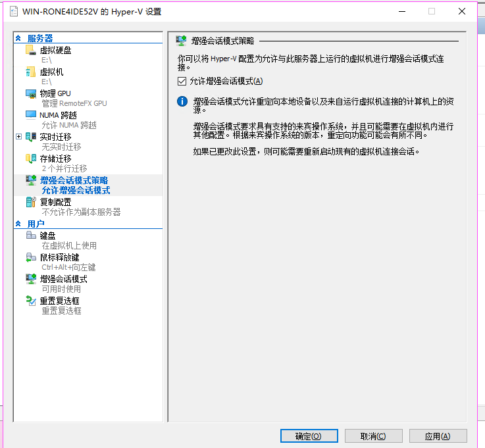Click the 虚拟机 folder icon
The image size is (485, 448).
31,72
